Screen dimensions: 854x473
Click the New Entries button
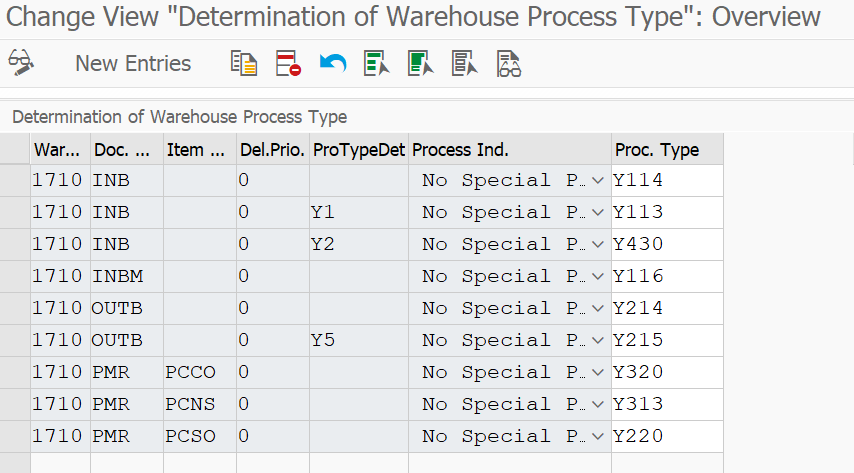click(133, 63)
